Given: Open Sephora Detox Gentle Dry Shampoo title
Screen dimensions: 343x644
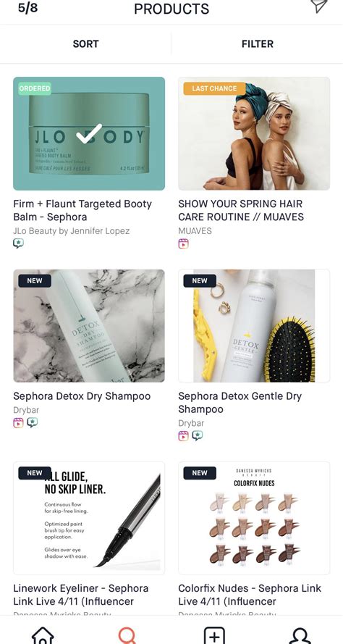Looking at the screenshot, I should point(240,403).
